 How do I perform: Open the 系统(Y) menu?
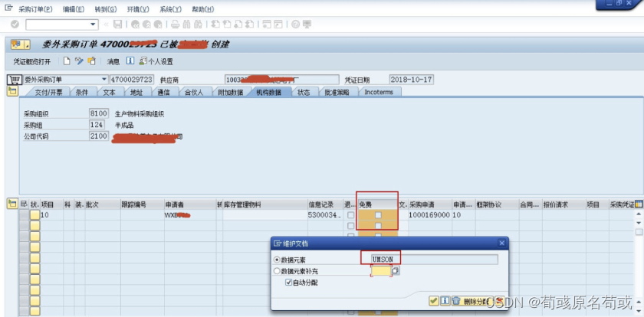pos(170,9)
